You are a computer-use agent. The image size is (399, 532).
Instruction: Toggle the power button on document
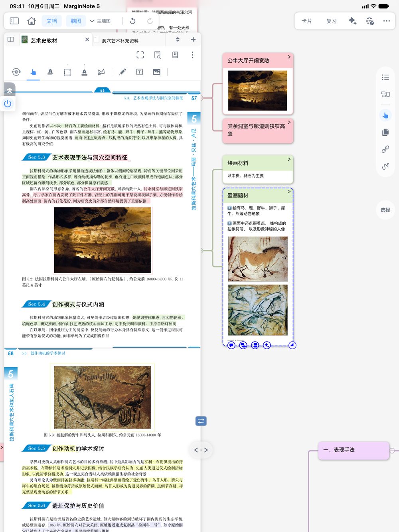(x=8, y=104)
